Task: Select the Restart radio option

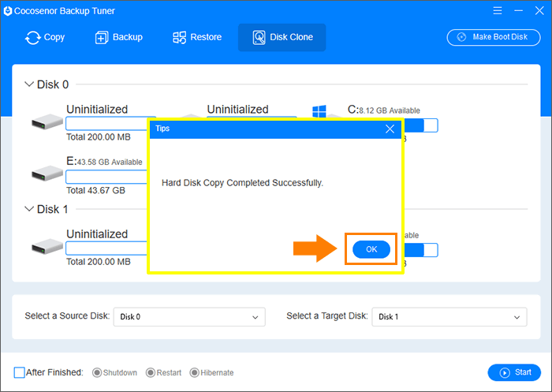Action: pyautogui.click(x=151, y=372)
